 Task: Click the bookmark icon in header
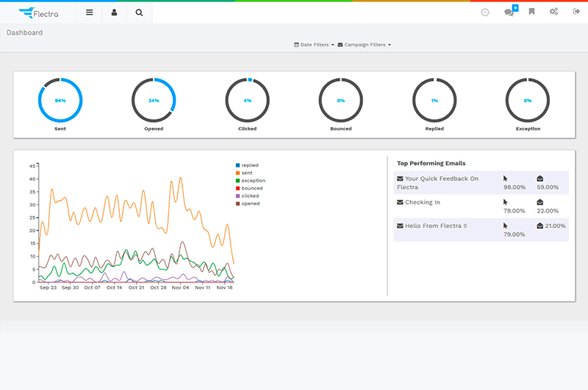pos(531,13)
